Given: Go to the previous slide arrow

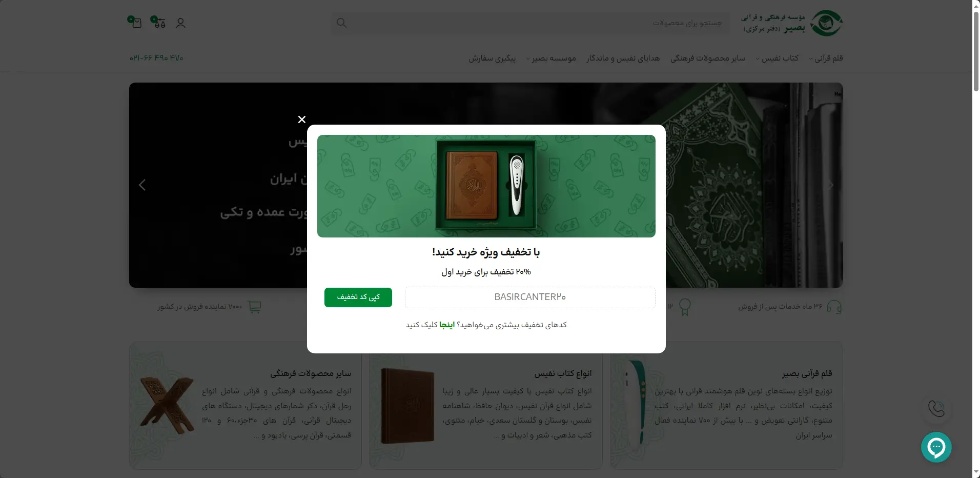Looking at the screenshot, I should pyautogui.click(x=142, y=185).
